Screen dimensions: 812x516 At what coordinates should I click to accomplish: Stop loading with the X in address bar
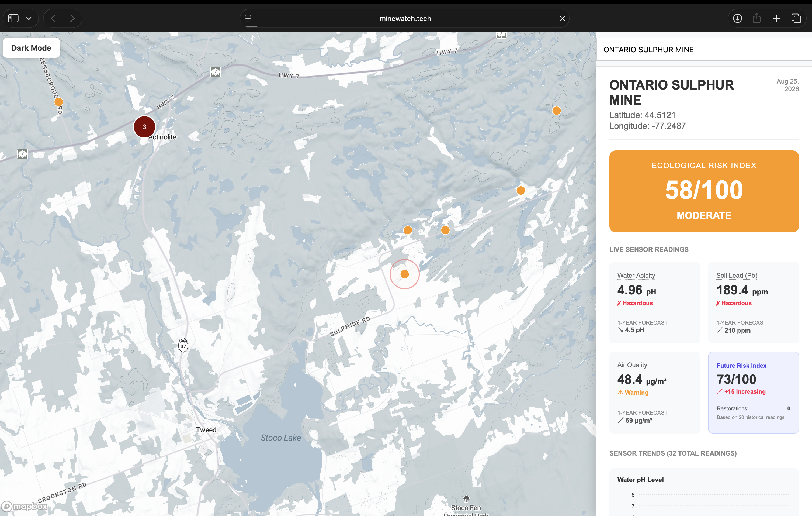click(x=562, y=19)
